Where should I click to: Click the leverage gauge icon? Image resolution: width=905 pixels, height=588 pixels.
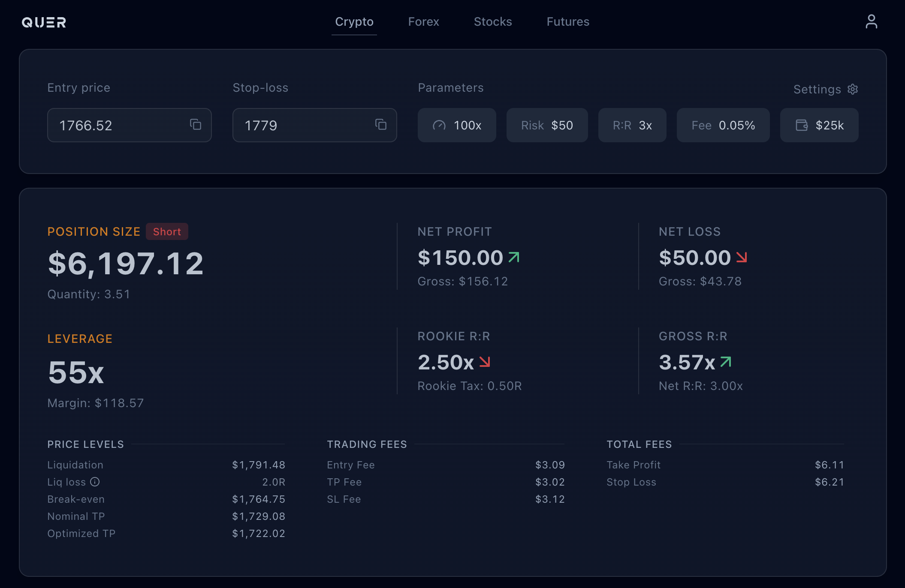(x=439, y=125)
